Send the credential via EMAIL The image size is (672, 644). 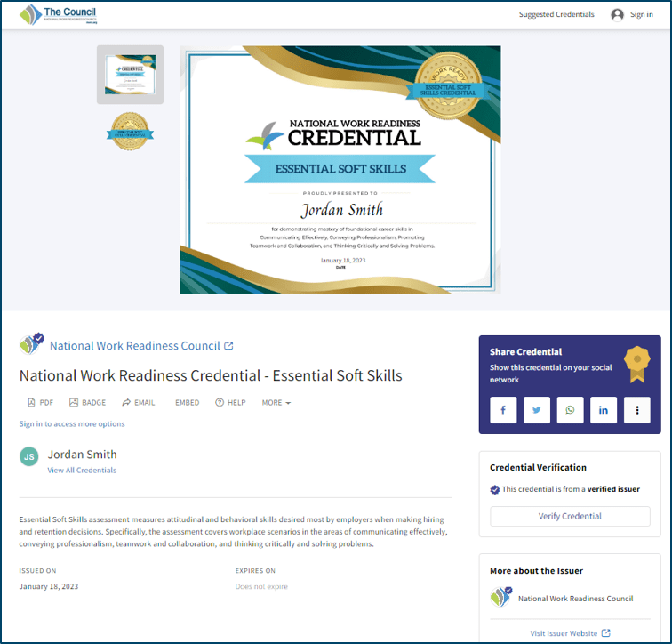pos(139,403)
